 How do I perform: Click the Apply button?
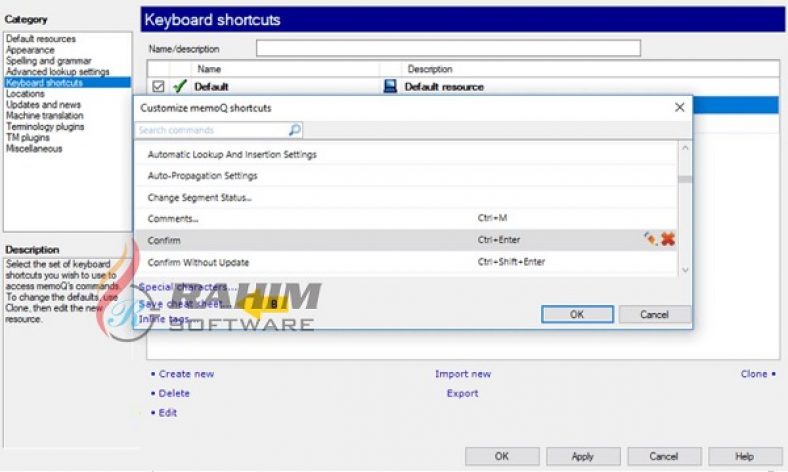(x=583, y=456)
